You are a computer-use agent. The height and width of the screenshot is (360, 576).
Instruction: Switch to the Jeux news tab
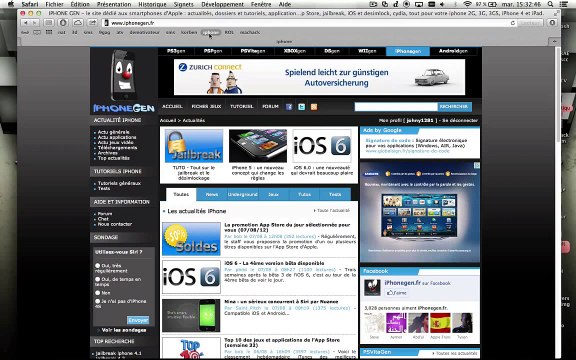(273, 194)
